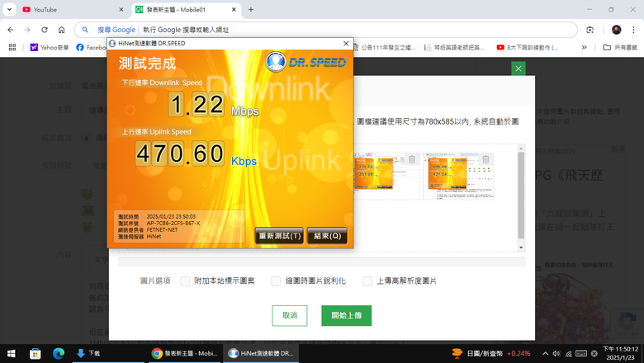Delete the first uploaded thumbnail via trash icon
This screenshot has width=644, height=363.
[x=411, y=159]
